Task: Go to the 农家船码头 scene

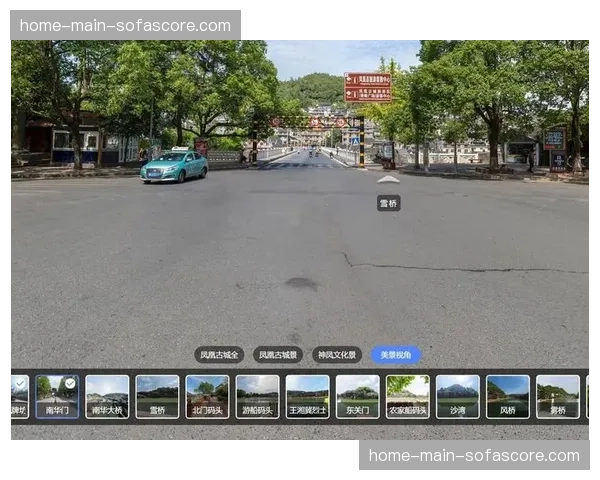Action: point(407,396)
